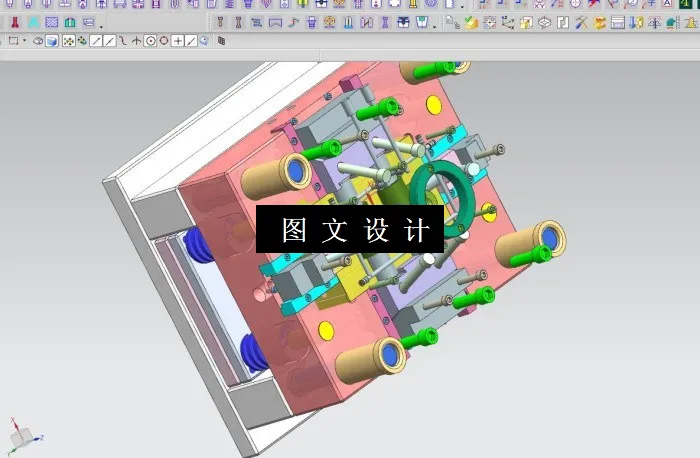Open the dropdown arrow beside the selection rectangle

tap(24, 41)
